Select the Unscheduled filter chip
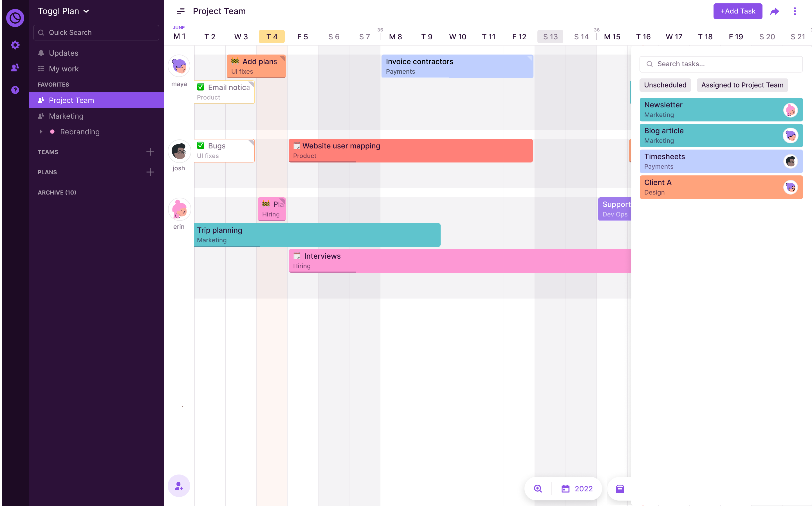Viewport: 812px width, 506px height. (665, 85)
